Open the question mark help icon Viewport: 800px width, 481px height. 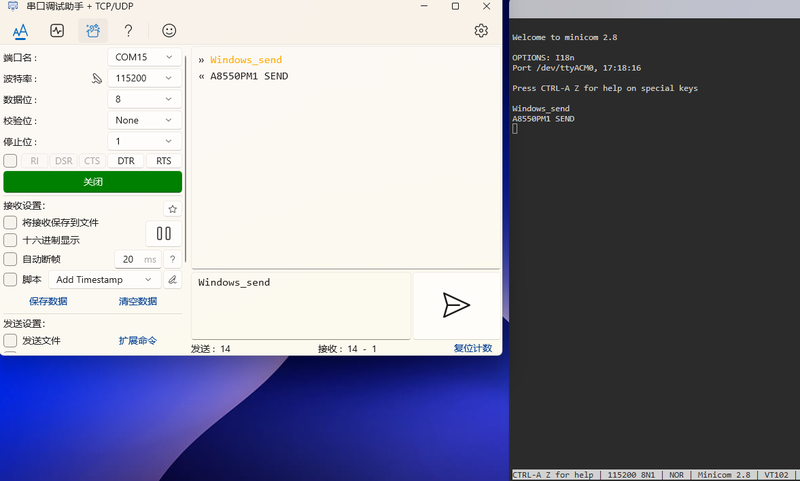129,31
